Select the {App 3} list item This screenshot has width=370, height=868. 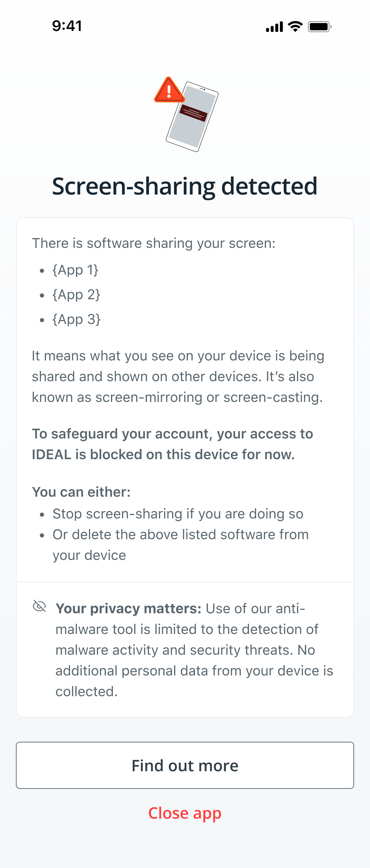(76, 319)
